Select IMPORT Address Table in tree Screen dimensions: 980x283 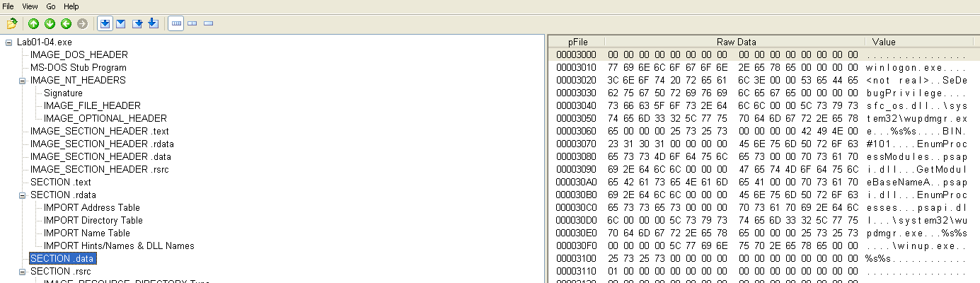coord(91,208)
